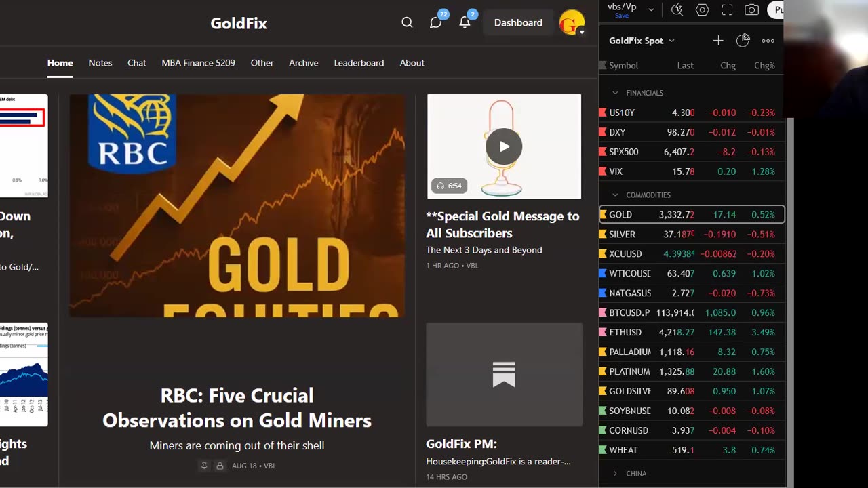Open watchlist three-dots menu
Viewport: 868px width, 488px height.
pyautogui.click(x=768, y=41)
